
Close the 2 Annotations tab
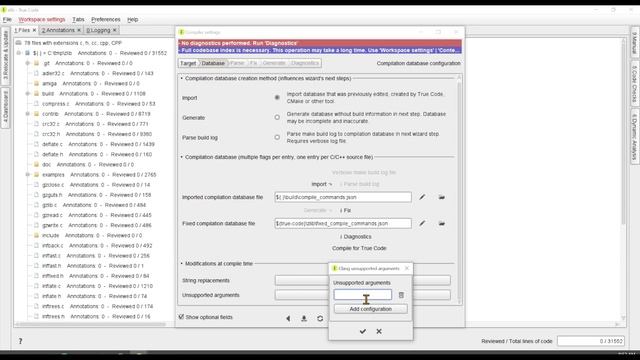(79, 30)
